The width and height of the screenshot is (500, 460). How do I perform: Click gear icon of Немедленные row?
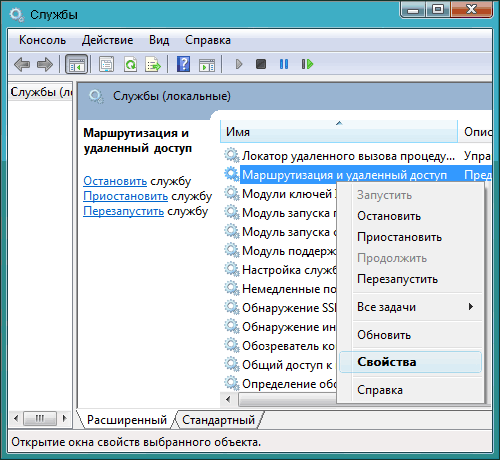tap(232, 288)
